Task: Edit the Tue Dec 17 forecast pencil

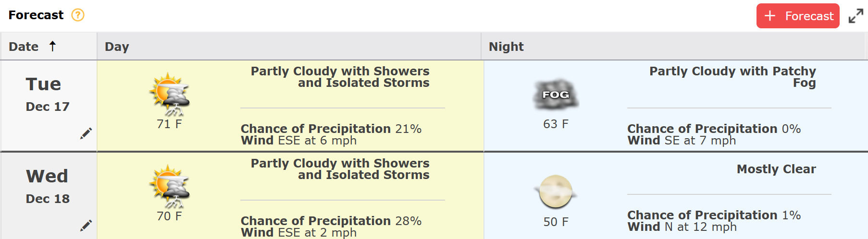Action: 86,133
